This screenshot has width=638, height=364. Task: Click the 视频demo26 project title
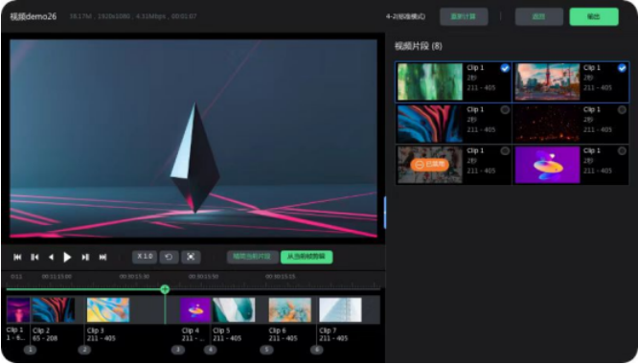click(x=33, y=16)
